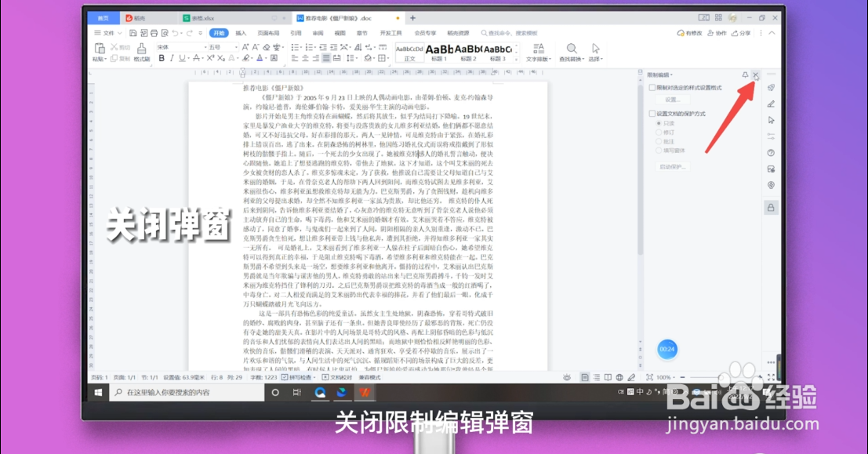Click the text highlight color swatch
Screen dimensions: 868x454
[245, 58]
